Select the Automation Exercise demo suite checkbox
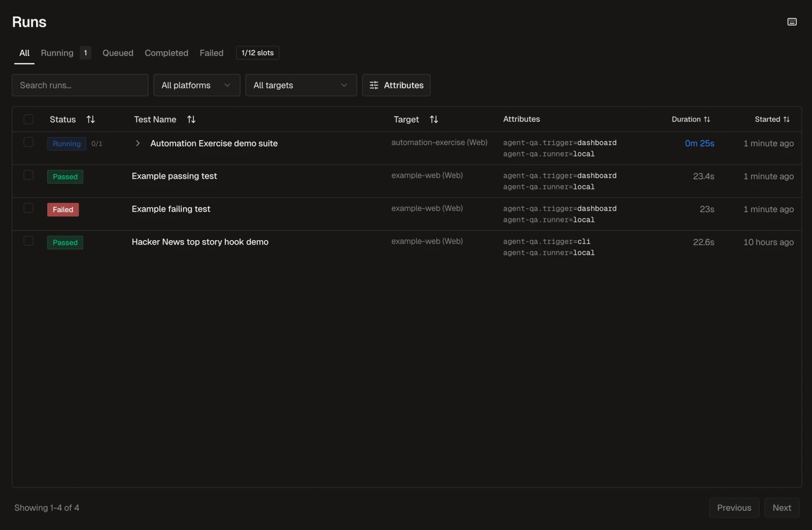The width and height of the screenshot is (812, 530). pyautogui.click(x=28, y=142)
